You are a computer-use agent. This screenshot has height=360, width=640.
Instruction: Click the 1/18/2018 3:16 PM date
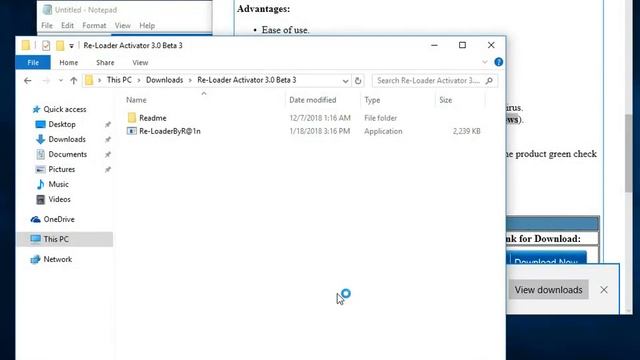(x=320, y=131)
